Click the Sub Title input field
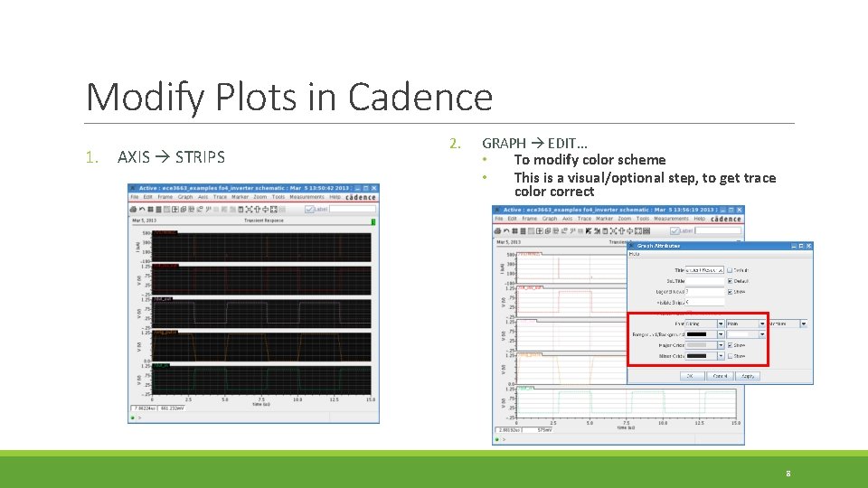This screenshot has height=488, width=868. pos(704,281)
